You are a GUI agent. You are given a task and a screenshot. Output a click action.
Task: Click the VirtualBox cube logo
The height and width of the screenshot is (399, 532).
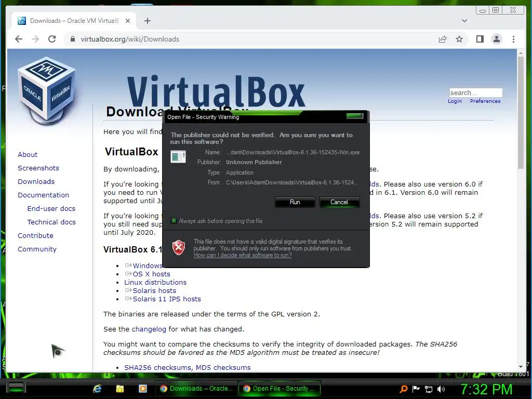[46, 90]
